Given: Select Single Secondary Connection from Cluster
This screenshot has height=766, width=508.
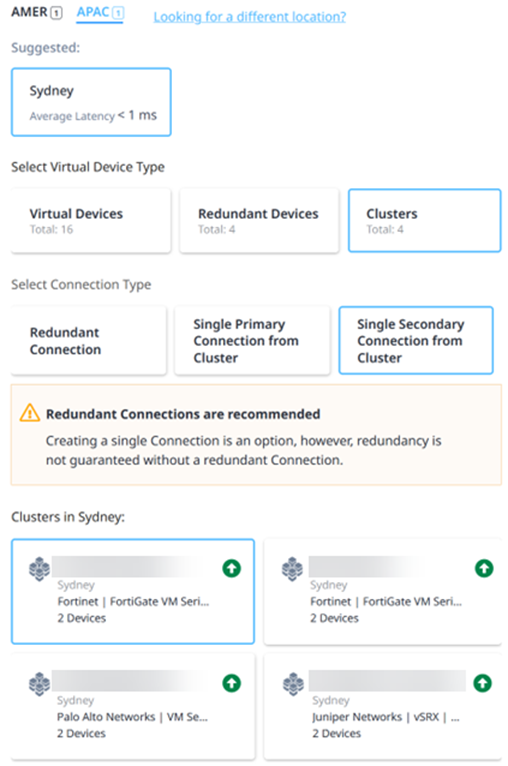Looking at the screenshot, I should 416,340.
